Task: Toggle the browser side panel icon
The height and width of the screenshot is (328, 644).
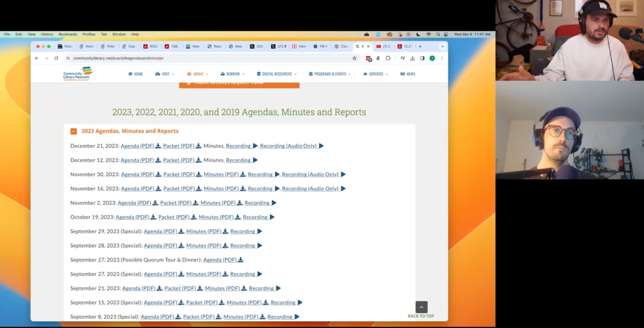Action: [x=422, y=58]
